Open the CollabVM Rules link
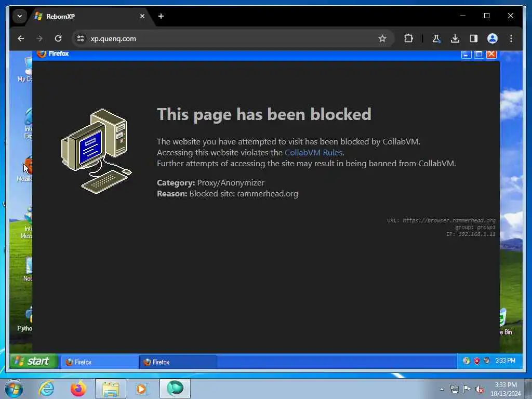This screenshot has height=399, width=532. (313, 153)
